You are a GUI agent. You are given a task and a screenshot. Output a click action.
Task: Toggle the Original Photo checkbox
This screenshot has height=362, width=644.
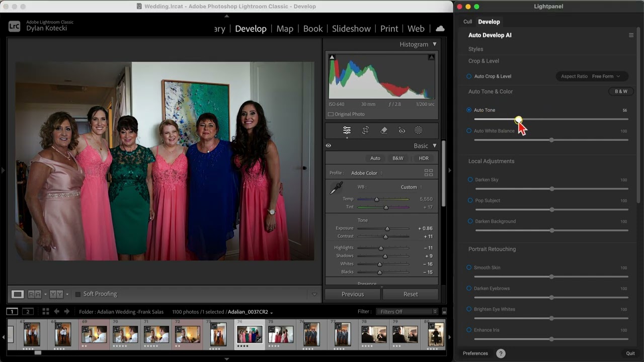click(331, 114)
